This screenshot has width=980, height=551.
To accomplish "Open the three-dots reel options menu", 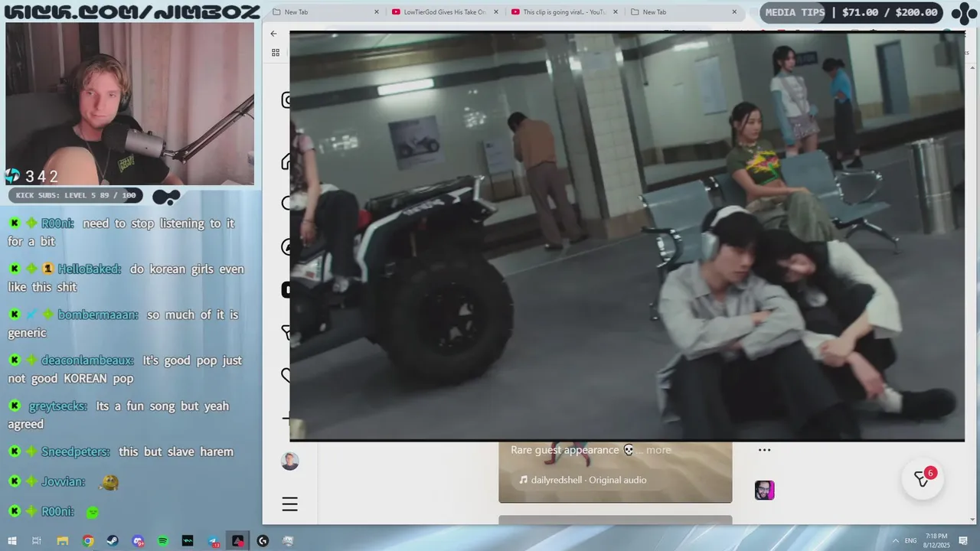I will 764,450.
